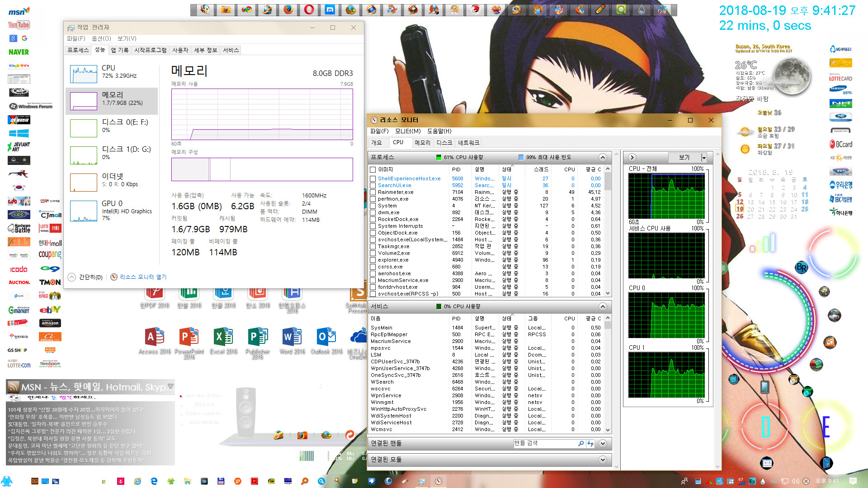
Task: Click handle search refresh icon
Action: (590, 444)
